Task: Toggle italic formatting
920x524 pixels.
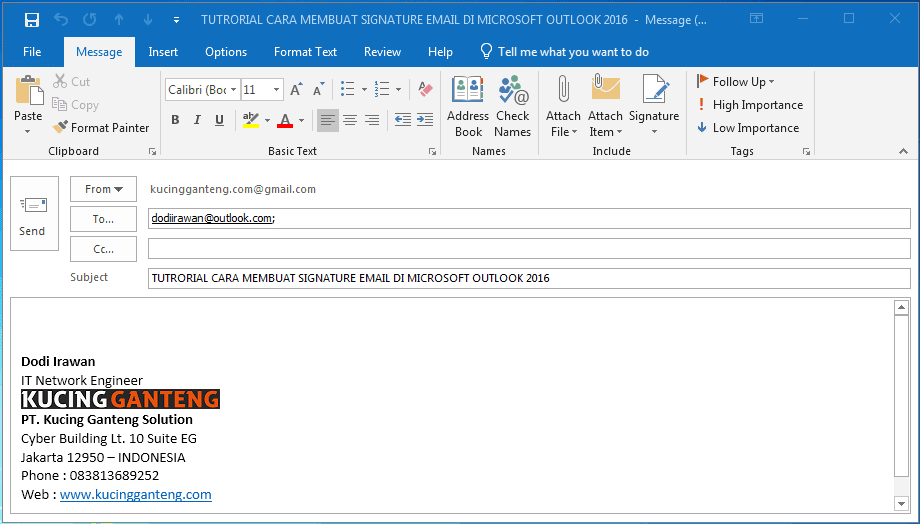Action: [197, 120]
